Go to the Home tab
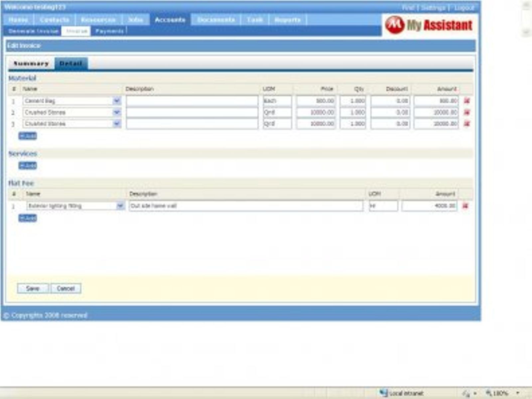Viewport: 532px width, 399px height. (x=18, y=20)
